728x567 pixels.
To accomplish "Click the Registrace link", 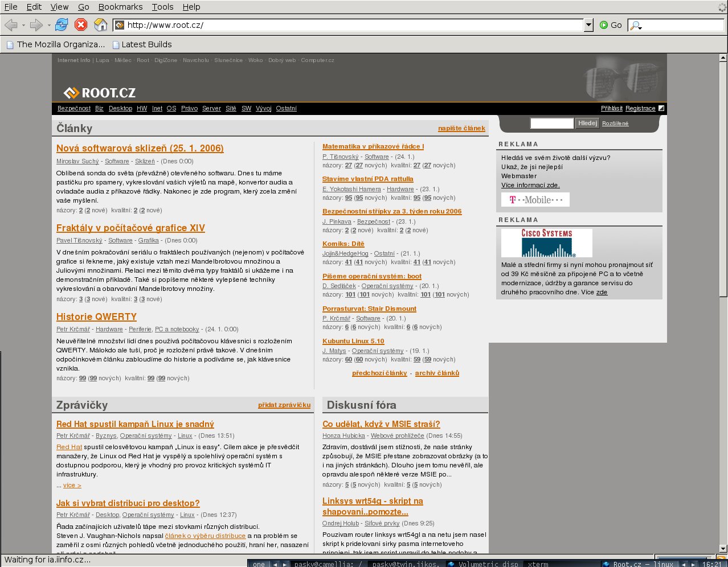I will [x=640, y=108].
